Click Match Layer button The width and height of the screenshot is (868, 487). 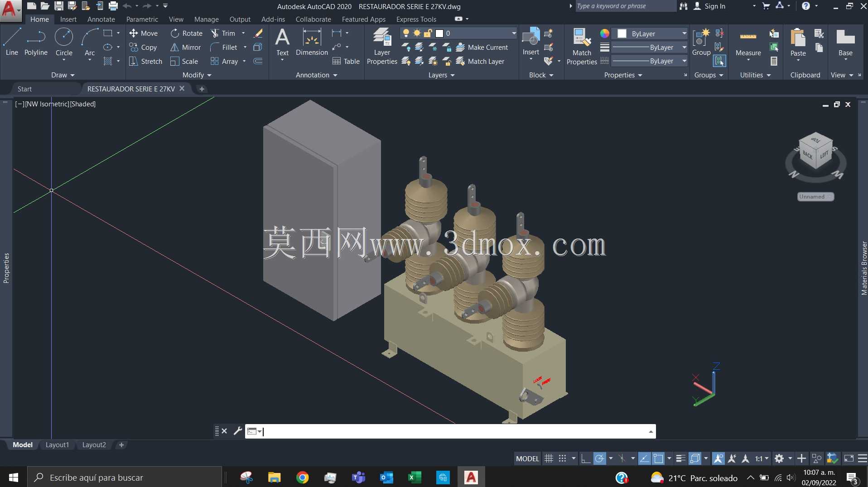click(x=480, y=61)
